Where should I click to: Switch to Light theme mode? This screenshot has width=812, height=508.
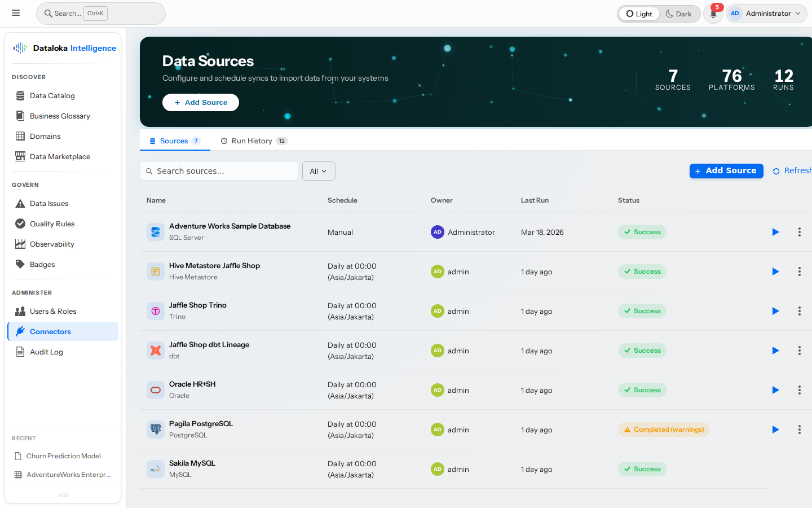[x=639, y=13]
